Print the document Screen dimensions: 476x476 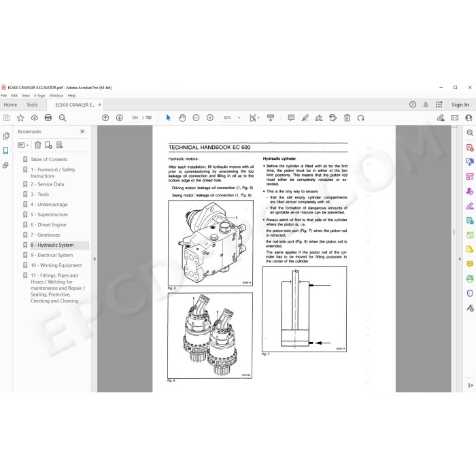coord(48,118)
